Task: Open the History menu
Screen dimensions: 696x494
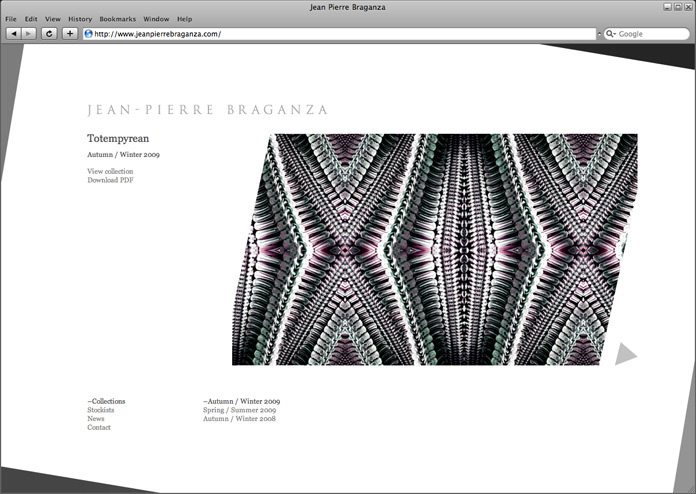Action: click(x=80, y=19)
